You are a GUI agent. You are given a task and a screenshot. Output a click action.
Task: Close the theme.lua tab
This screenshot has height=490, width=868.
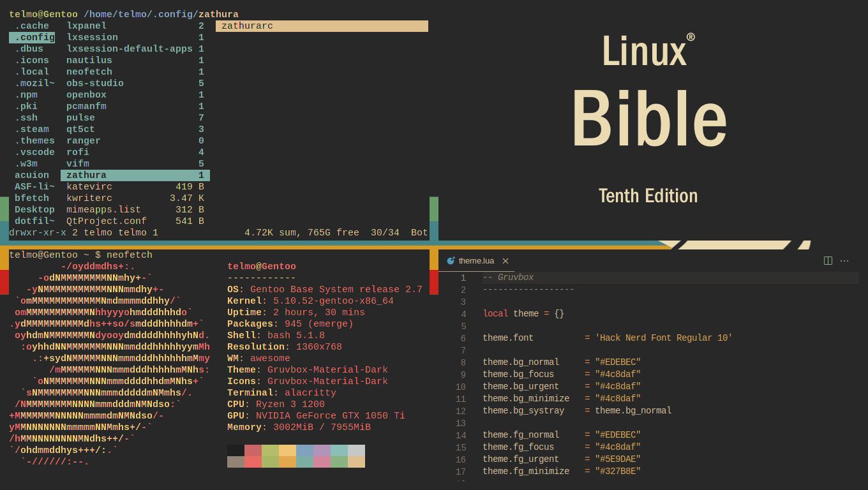(x=505, y=260)
